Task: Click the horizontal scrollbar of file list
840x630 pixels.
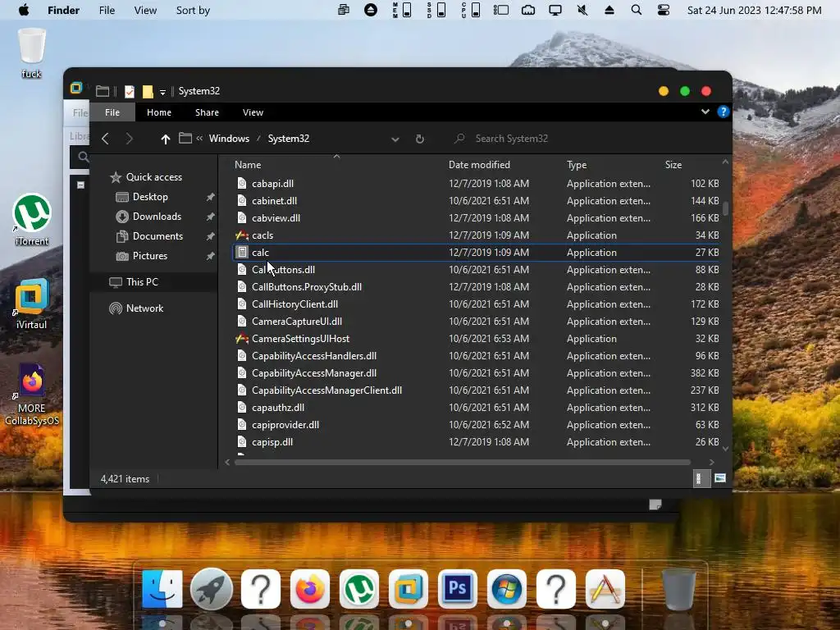Action: pos(463,462)
